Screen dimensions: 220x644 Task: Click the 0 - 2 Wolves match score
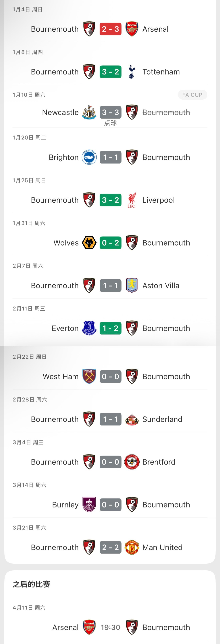coord(110,243)
